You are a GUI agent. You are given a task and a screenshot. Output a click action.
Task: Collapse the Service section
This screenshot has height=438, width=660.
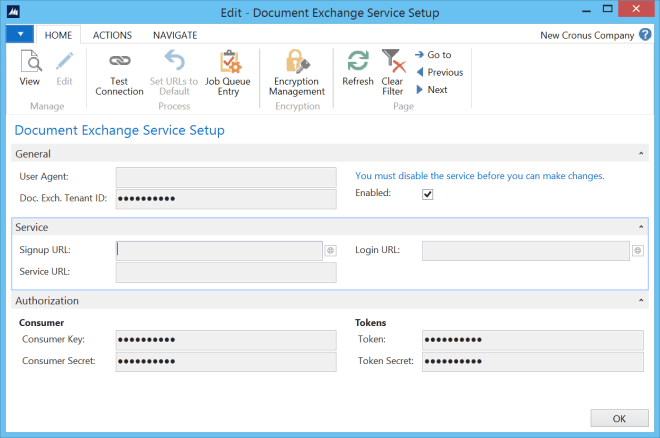click(x=641, y=227)
